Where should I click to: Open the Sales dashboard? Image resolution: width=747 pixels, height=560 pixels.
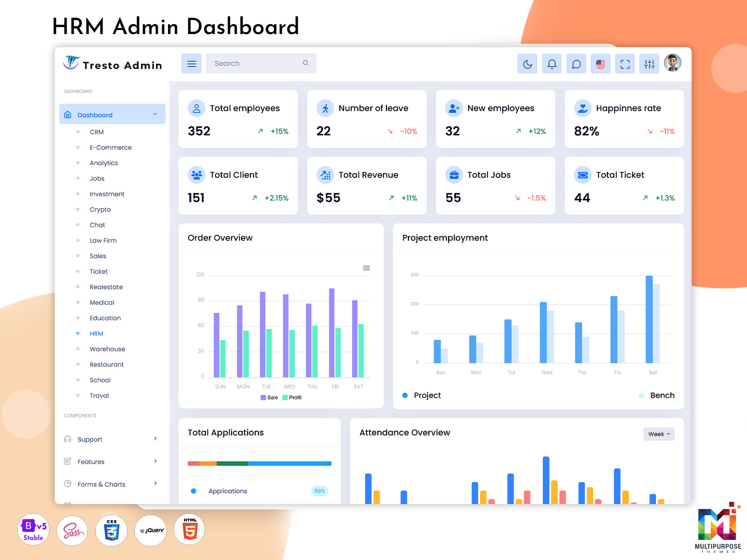98,256
